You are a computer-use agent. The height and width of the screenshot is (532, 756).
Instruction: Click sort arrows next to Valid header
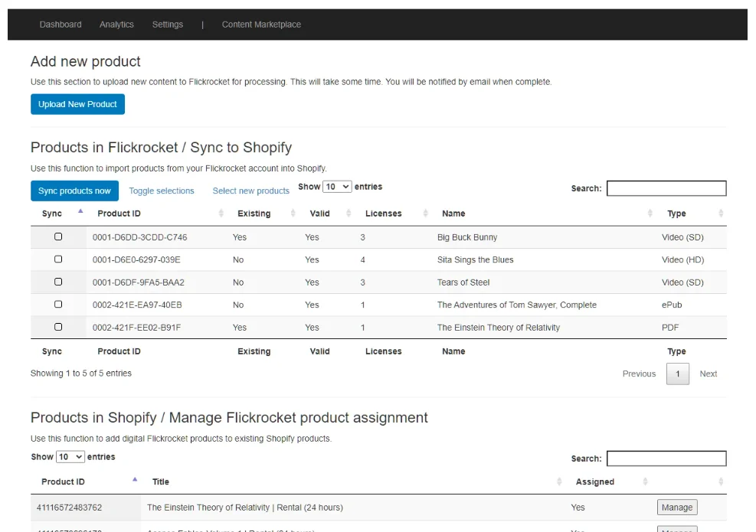tap(349, 213)
